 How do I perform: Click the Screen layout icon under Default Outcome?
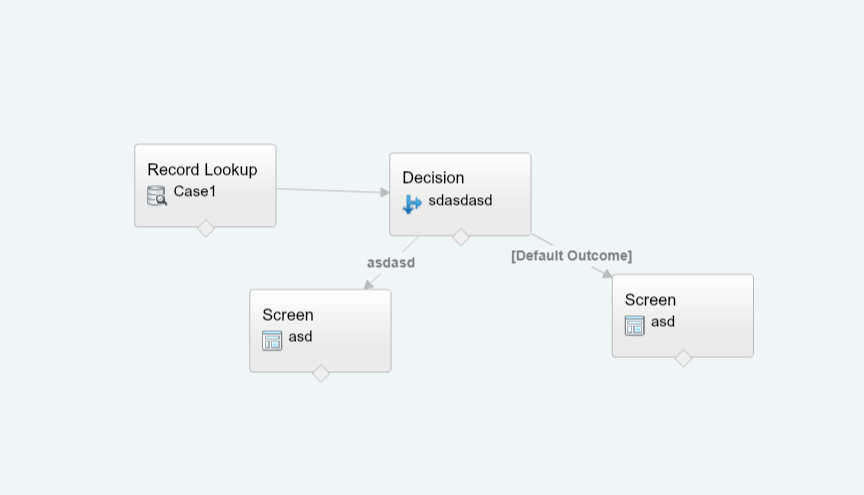pyautogui.click(x=635, y=325)
